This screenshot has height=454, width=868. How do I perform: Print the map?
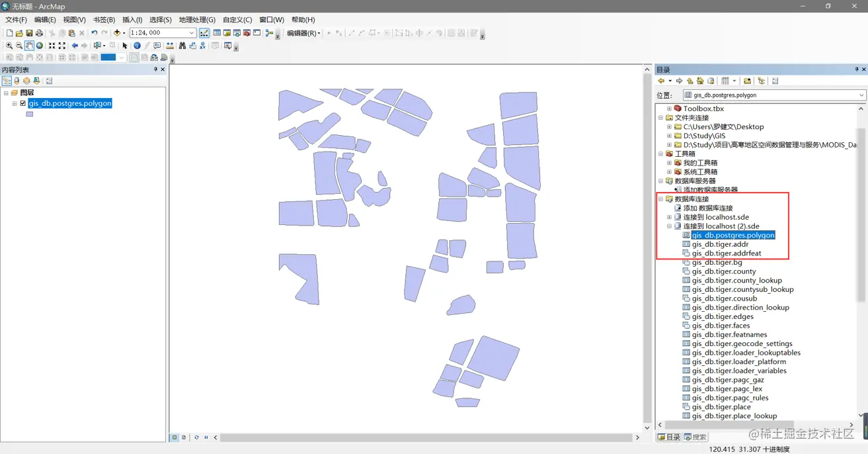click(x=39, y=33)
